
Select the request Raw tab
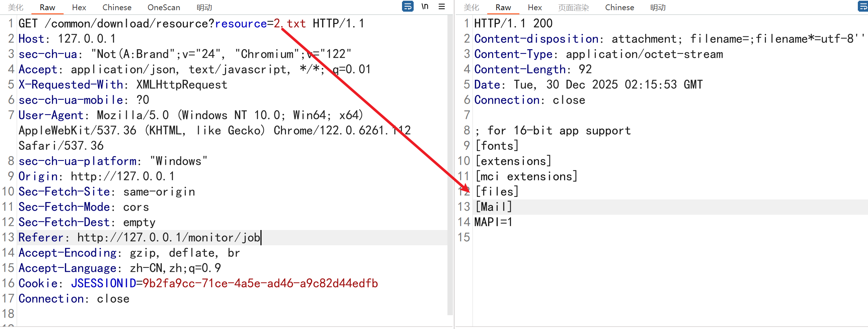[x=47, y=8]
